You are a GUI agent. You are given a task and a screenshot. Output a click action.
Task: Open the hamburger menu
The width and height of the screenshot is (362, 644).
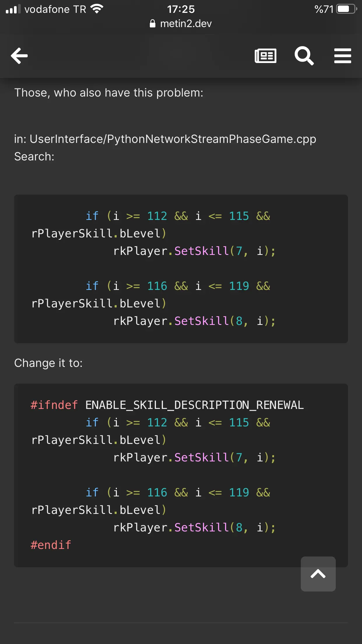(x=342, y=55)
